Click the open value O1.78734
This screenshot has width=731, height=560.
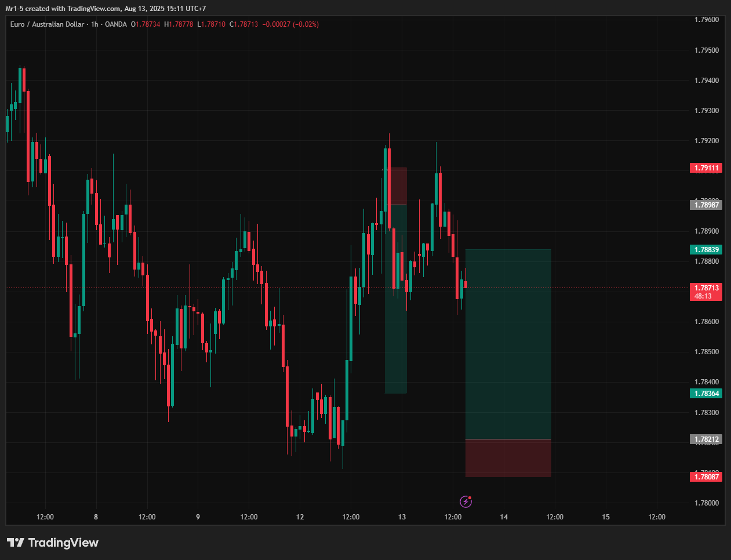click(146, 24)
